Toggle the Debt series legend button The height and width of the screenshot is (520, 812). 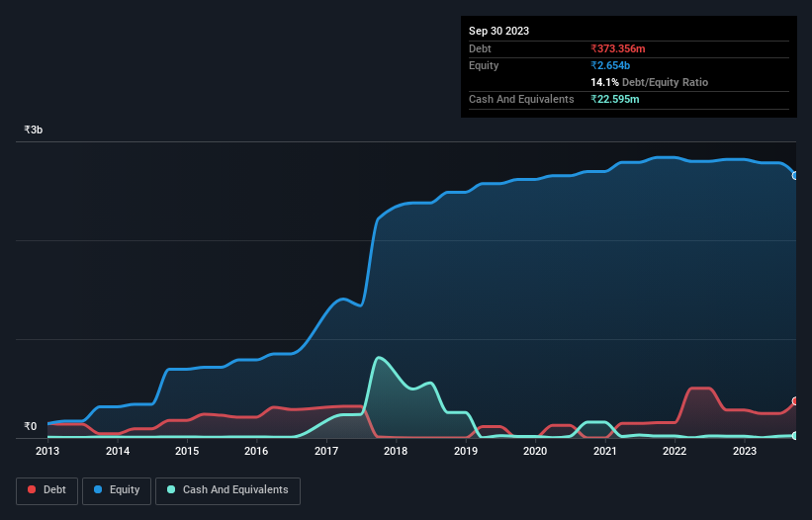pyautogui.click(x=47, y=490)
